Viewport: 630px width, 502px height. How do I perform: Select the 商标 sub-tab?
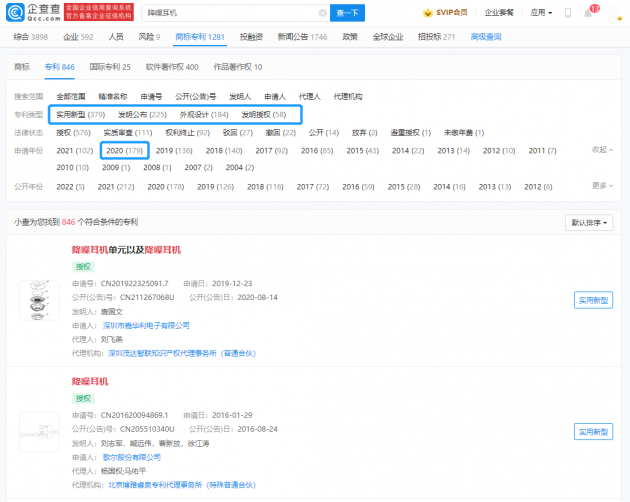point(22,67)
